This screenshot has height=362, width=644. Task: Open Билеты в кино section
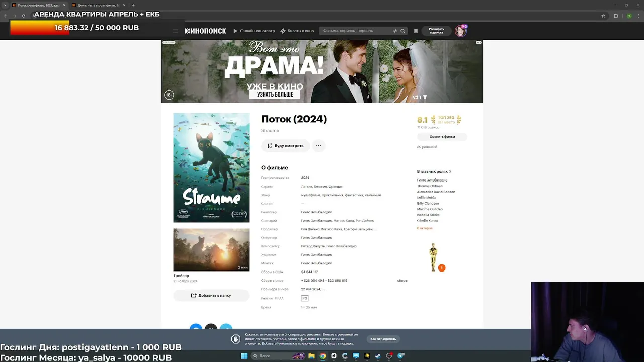(297, 31)
